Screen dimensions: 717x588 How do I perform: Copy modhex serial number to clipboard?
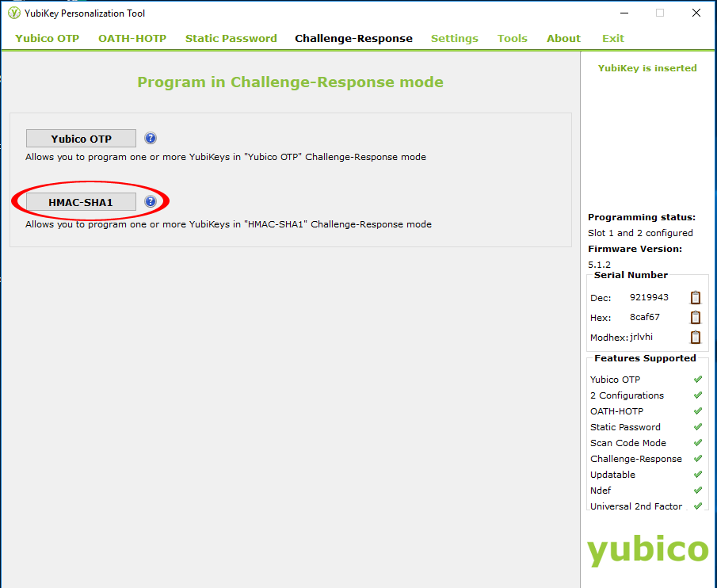[x=695, y=338]
